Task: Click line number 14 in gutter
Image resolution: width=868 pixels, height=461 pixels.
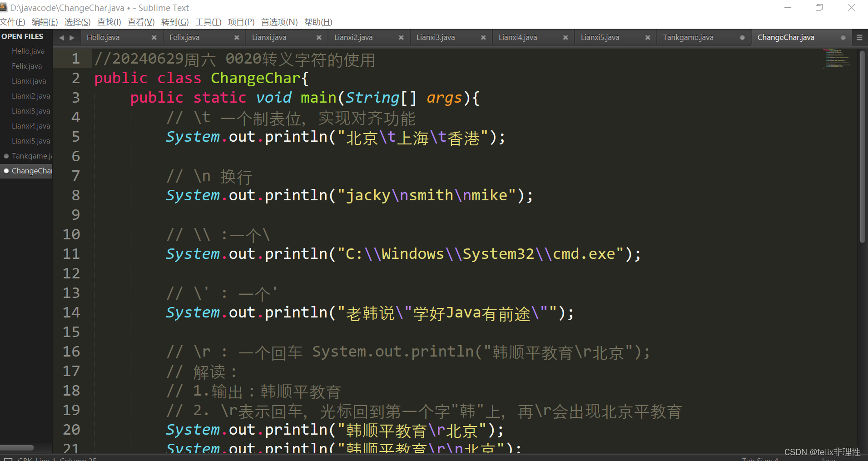Action: tap(71, 312)
